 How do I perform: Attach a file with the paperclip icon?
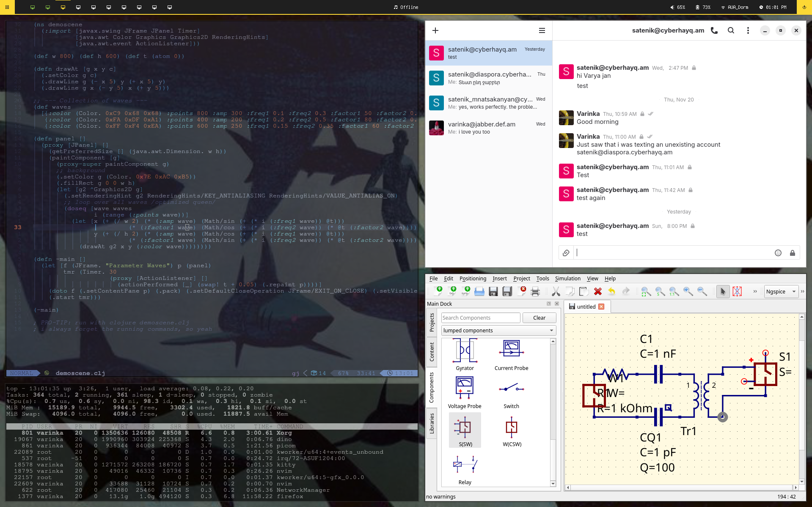[x=566, y=253]
